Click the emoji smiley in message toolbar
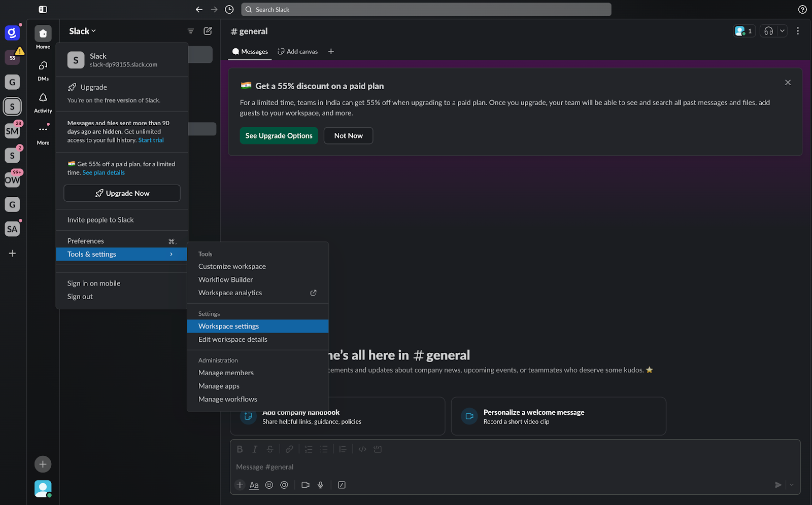The height and width of the screenshot is (505, 812). pos(269,485)
